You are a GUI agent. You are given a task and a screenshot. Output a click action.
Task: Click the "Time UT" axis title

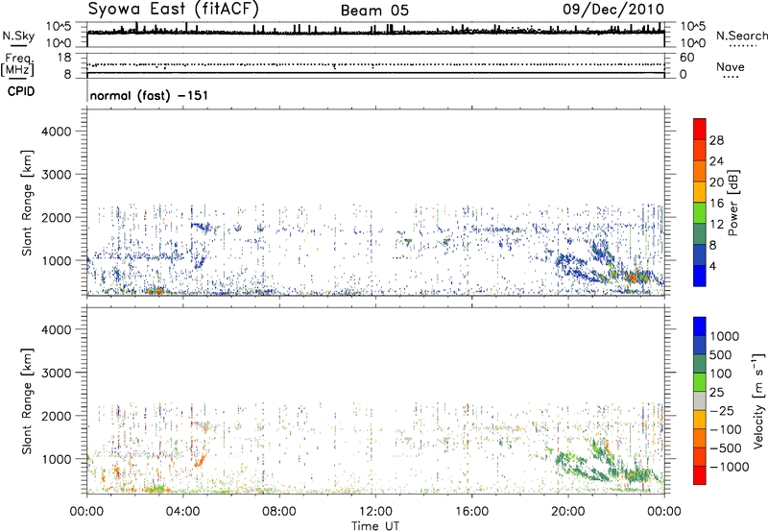click(375, 526)
